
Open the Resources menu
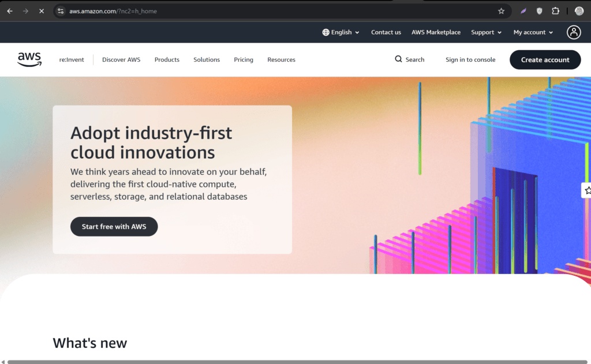281,59
